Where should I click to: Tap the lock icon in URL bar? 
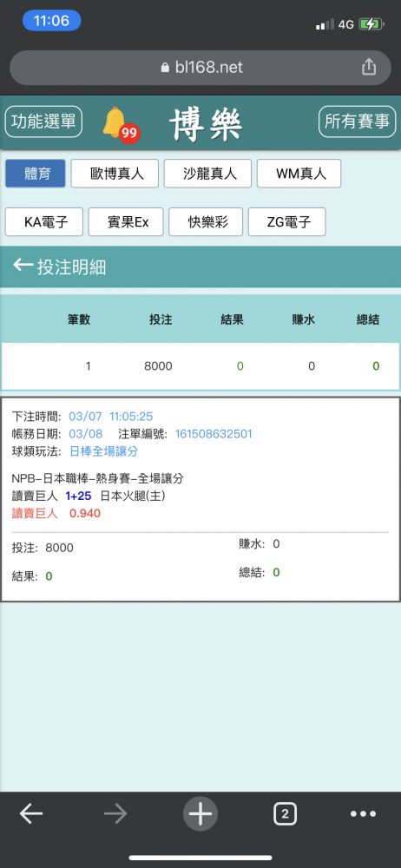click(165, 68)
